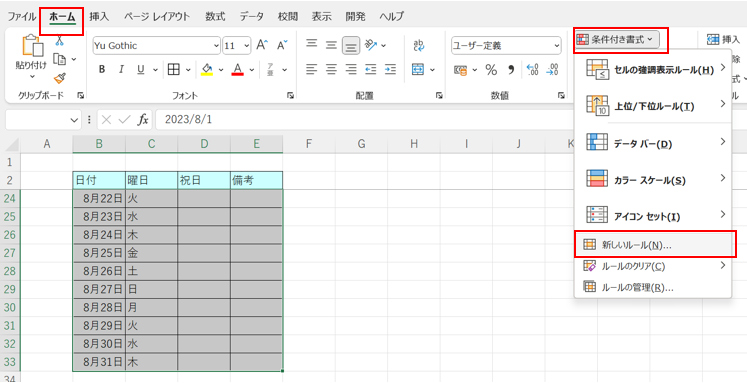Open the Yu Gothic font name dropdown
This screenshot has height=383, width=747.
point(216,46)
